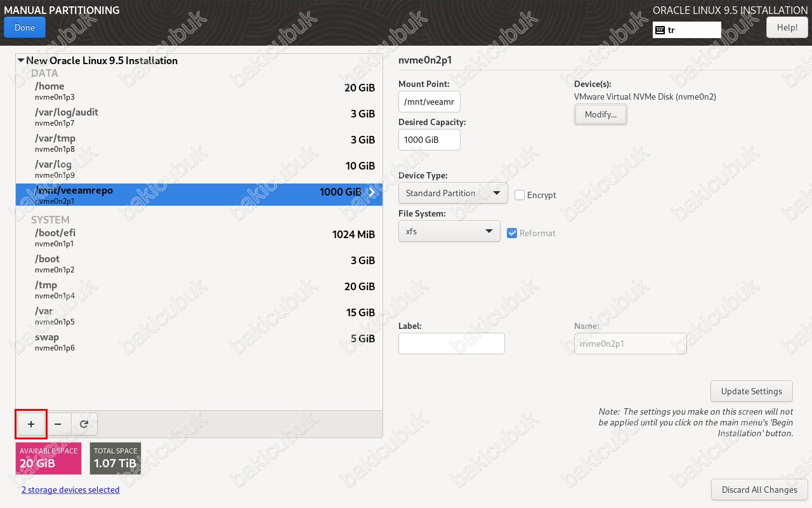Click the Label input field
This screenshot has height=508, width=812.
(x=452, y=344)
